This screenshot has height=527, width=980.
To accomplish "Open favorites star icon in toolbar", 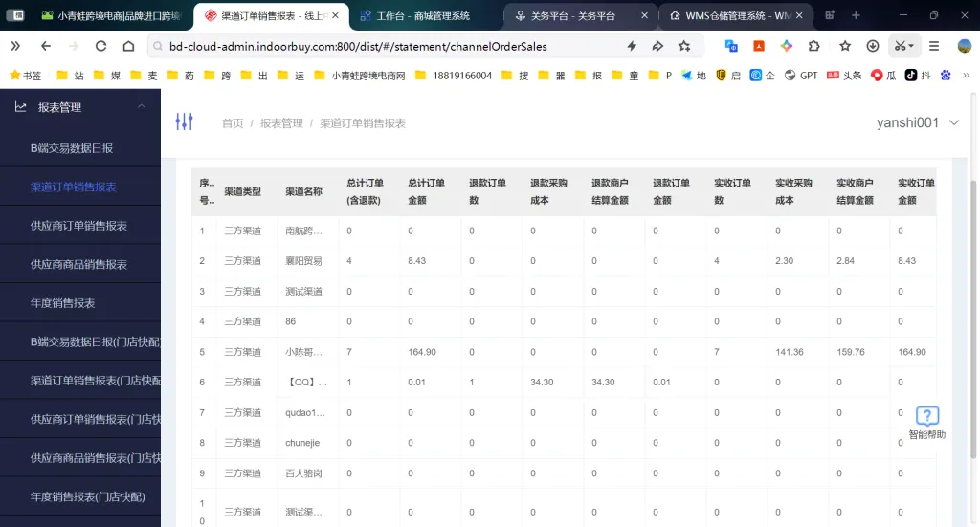I will tap(845, 46).
